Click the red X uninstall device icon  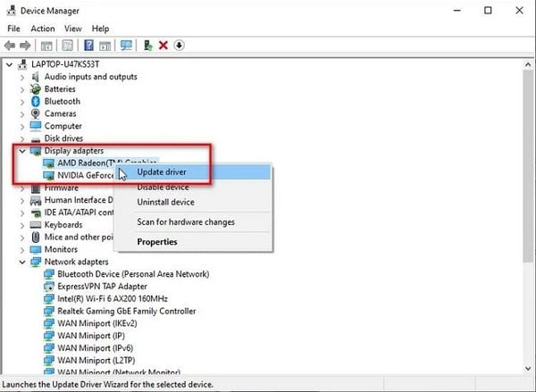click(163, 45)
